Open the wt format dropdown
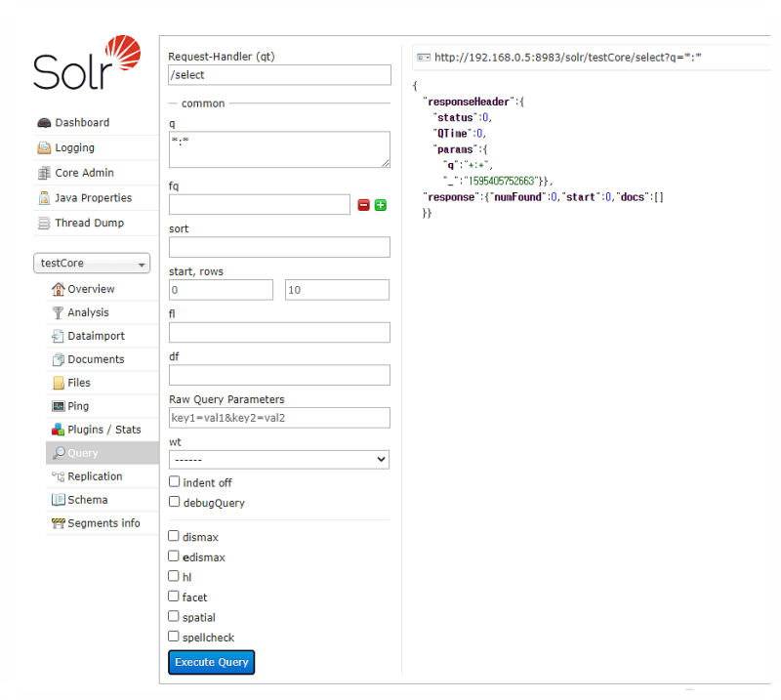This screenshot has height=700, width=781. click(278, 459)
